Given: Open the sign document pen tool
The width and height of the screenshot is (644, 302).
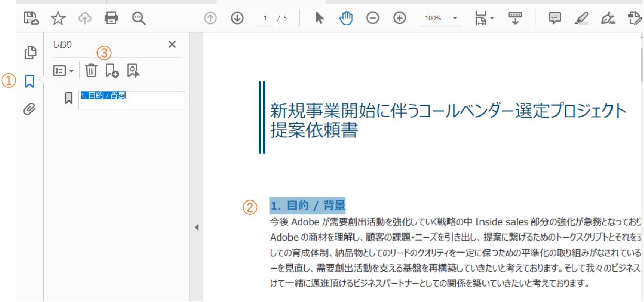Looking at the screenshot, I should coord(607,18).
